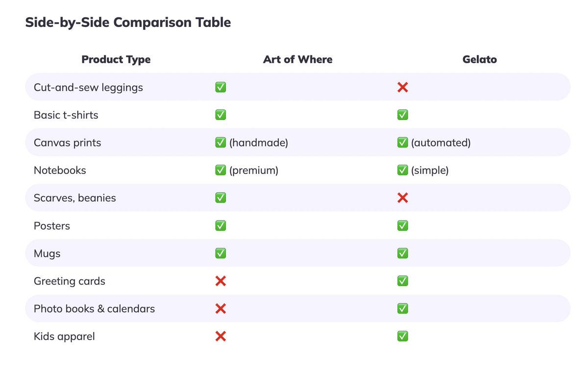Viewport: 588px width, 369px height.
Task: Click the Kids apparel row label
Action: 64,336
